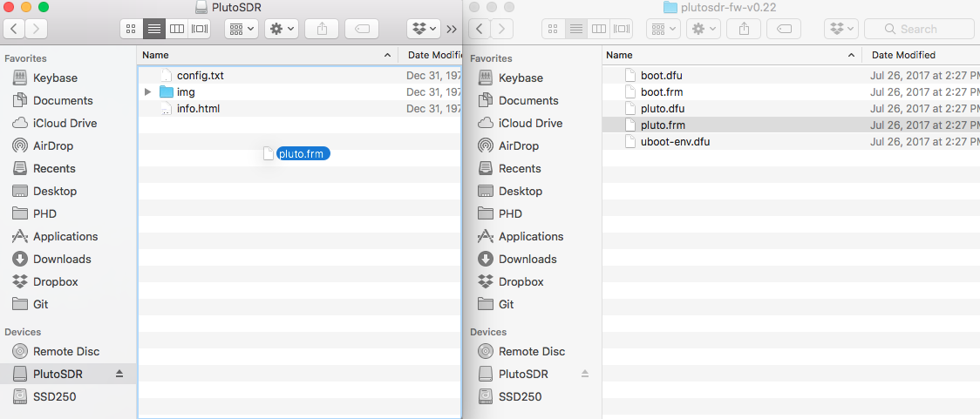Click share icon in PlutoSDR window toolbar
Viewport: 980px width, 419px height.
coord(322,29)
